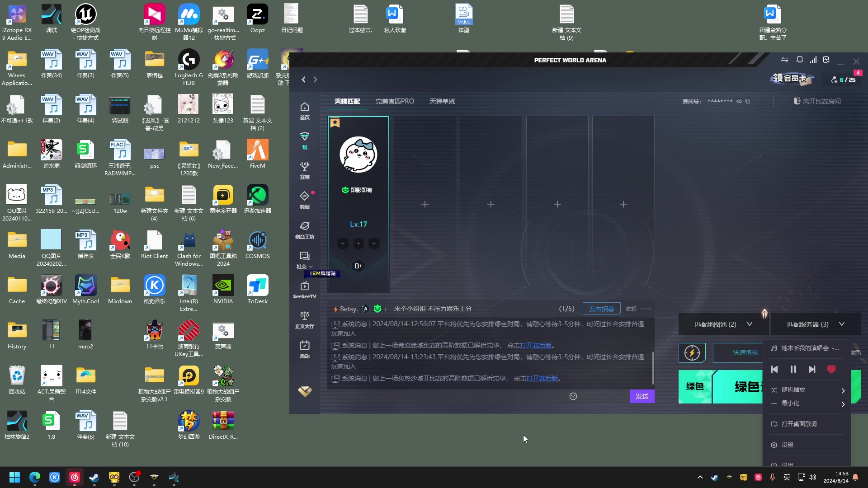Open Microsoft Edge from taskbar
Image resolution: width=868 pixels, height=488 pixels.
(x=35, y=477)
